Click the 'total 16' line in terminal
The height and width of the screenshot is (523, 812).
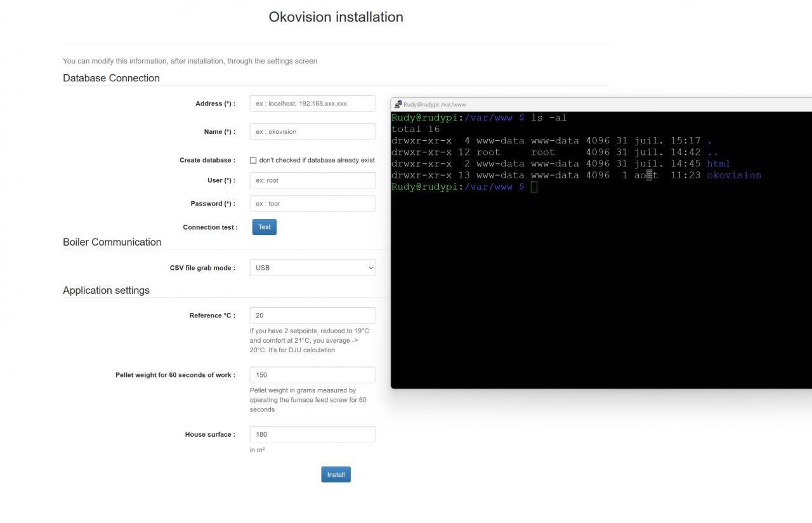pyautogui.click(x=416, y=129)
